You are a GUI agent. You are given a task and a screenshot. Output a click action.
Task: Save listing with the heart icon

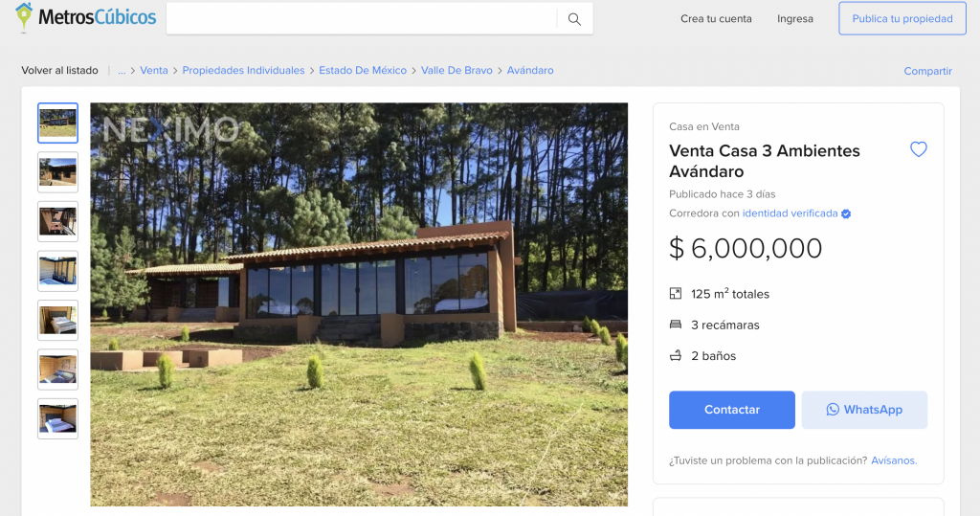pos(918,149)
